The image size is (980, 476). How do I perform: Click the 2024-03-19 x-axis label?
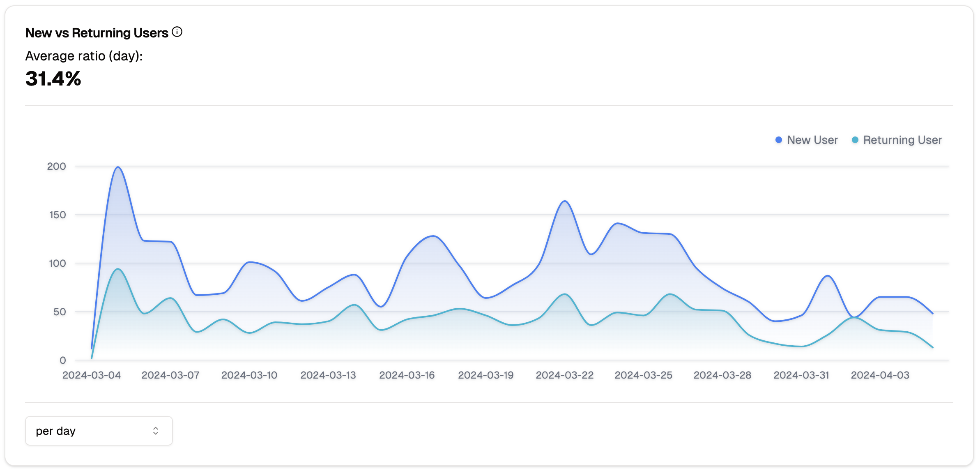click(486, 375)
